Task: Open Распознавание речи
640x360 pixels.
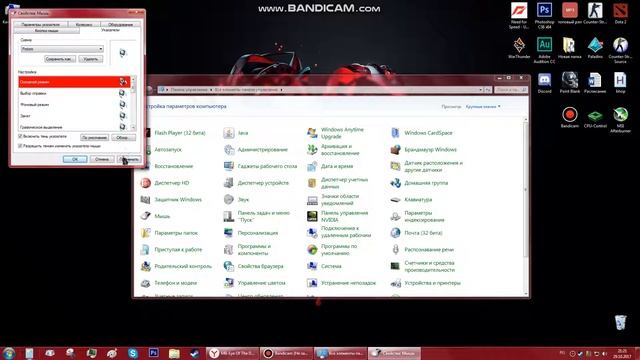Action: [422, 250]
